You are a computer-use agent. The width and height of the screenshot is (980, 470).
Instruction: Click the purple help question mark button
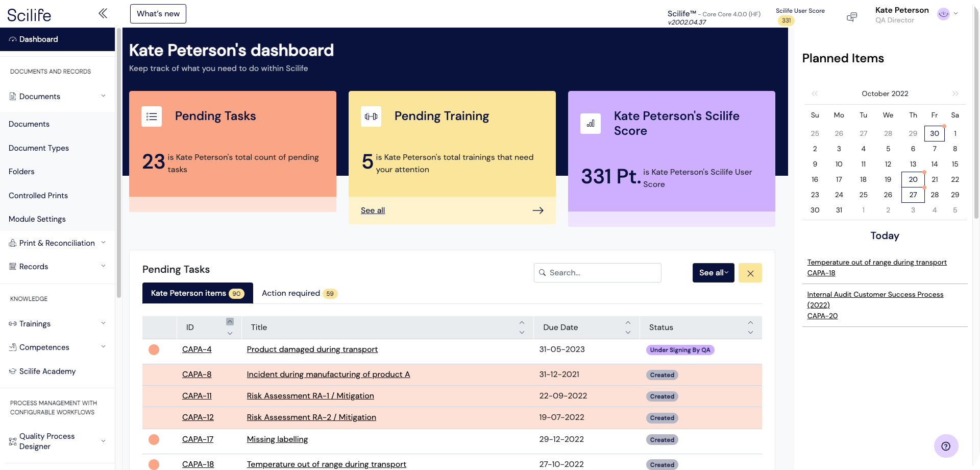tap(945, 446)
